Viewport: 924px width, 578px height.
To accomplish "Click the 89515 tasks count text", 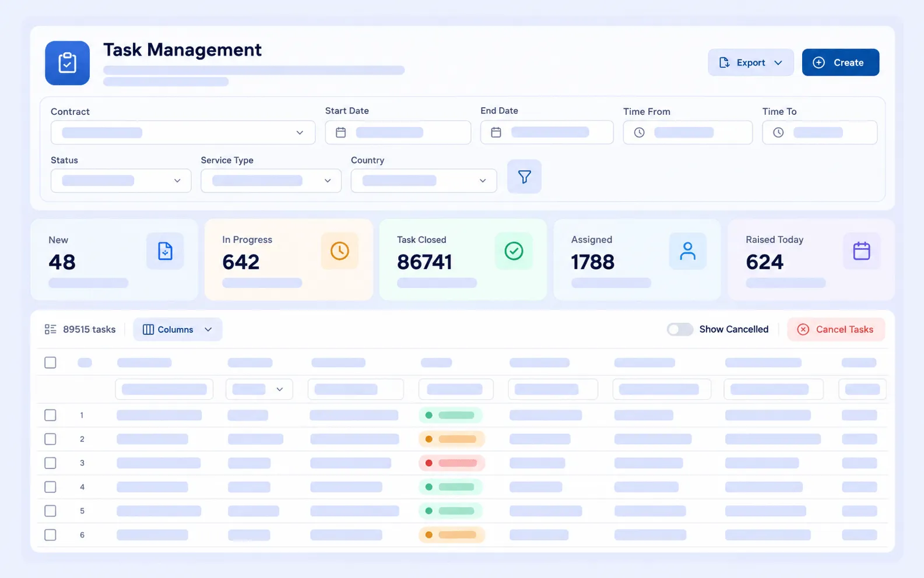I will [89, 329].
